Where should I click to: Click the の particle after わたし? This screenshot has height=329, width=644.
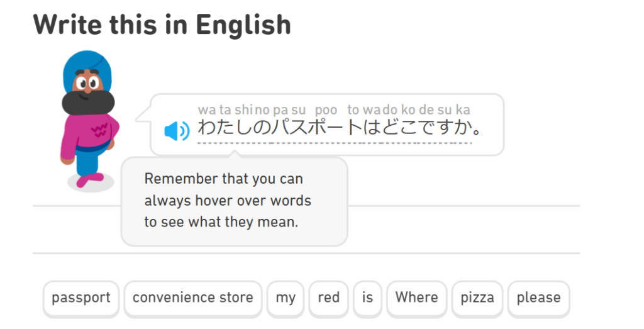pos(262,127)
